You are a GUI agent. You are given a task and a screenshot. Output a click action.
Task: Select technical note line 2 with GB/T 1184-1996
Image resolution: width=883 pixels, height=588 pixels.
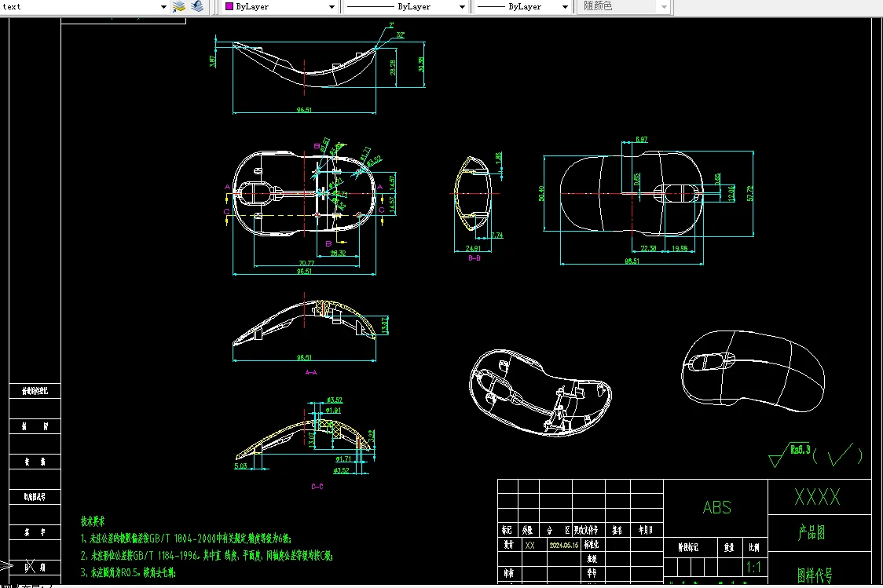click(207, 556)
